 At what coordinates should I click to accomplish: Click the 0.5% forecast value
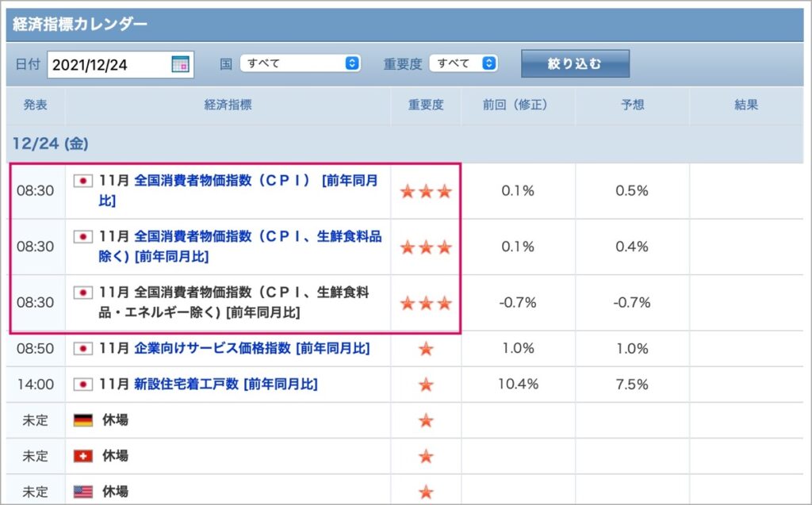pyautogui.click(x=632, y=190)
